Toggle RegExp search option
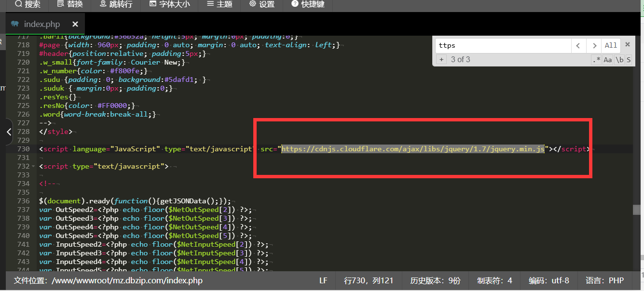This screenshot has height=291, width=644. point(596,60)
